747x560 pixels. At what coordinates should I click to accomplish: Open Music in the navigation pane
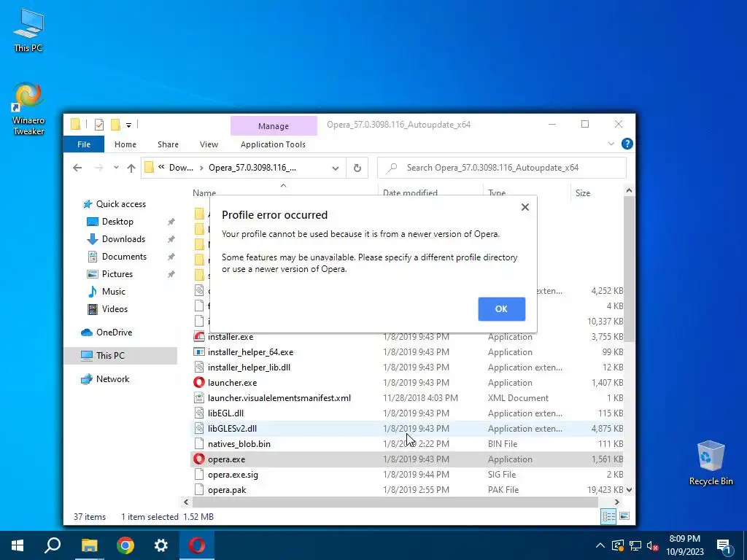click(x=113, y=292)
